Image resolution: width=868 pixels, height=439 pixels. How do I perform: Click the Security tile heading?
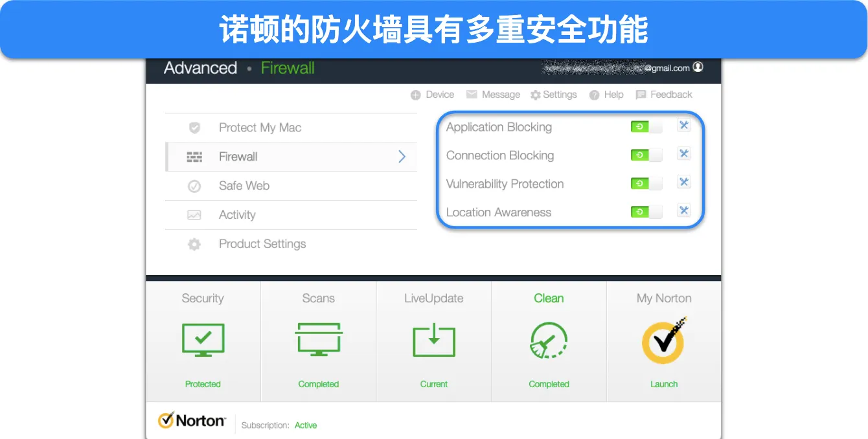(x=203, y=298)
